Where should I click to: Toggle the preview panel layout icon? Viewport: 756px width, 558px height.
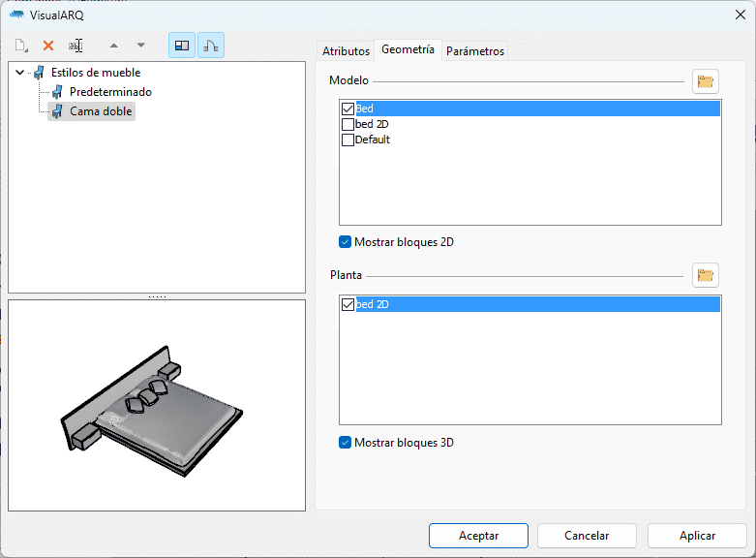pyautogui.click(x=182, y=46)
